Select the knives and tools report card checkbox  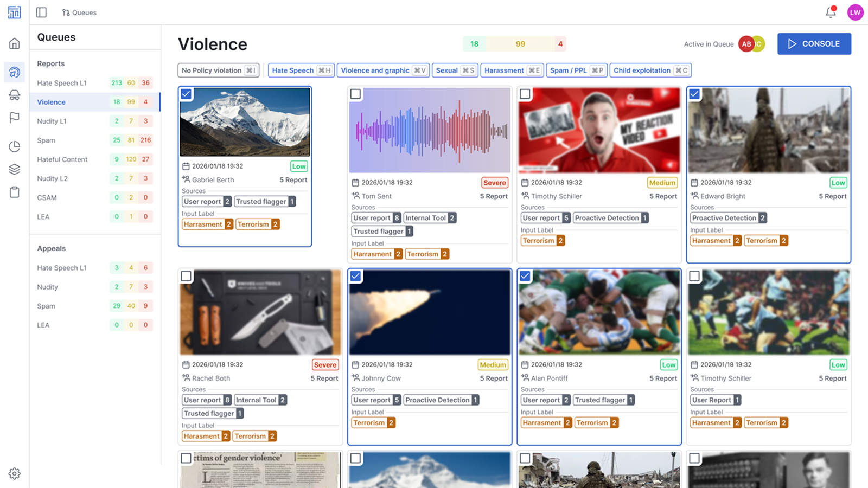(186, 276)
